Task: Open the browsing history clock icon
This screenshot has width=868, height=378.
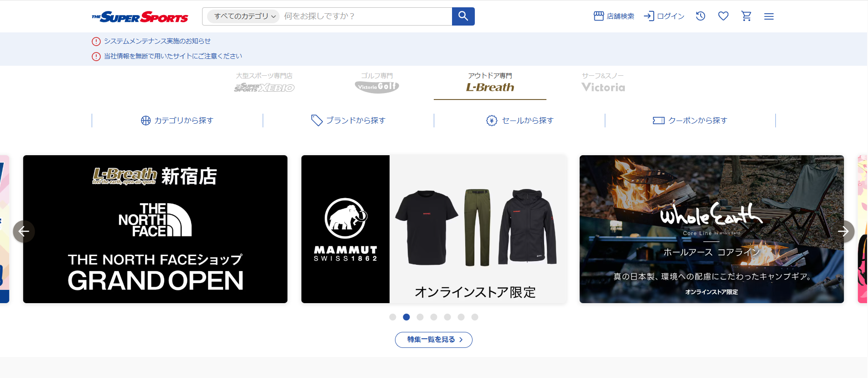Action: pyautogui.click(x=701, y=16)
